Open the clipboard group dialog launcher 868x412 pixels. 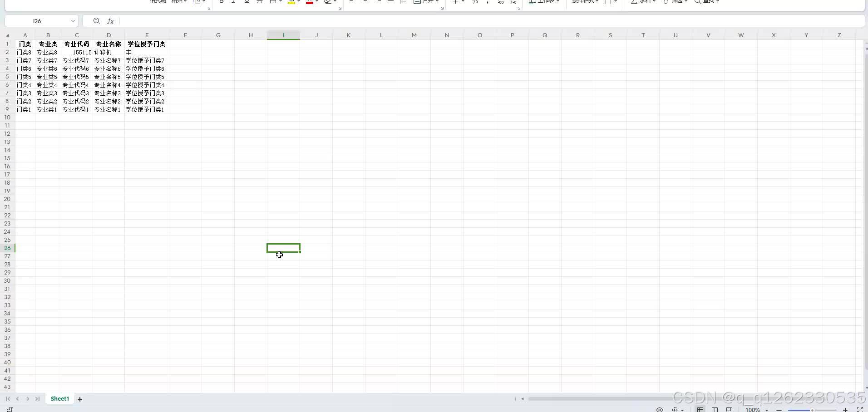pos(209,8)
